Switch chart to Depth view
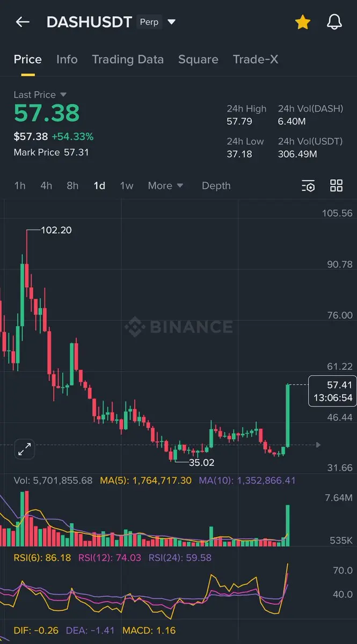The width and height of the screenshot is (357, 644). pos(216,186)
